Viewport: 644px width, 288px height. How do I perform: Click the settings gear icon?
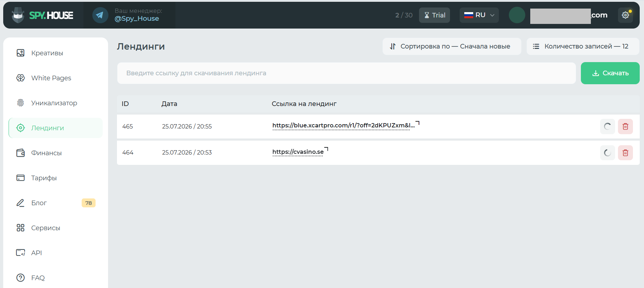point(625,15)
